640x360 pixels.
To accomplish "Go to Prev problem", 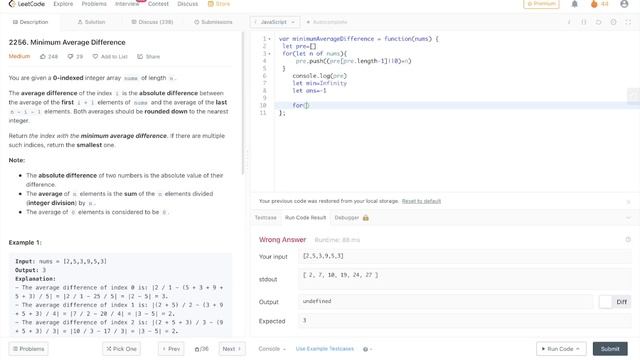I will pyautogui.click(x=171, y=349).
